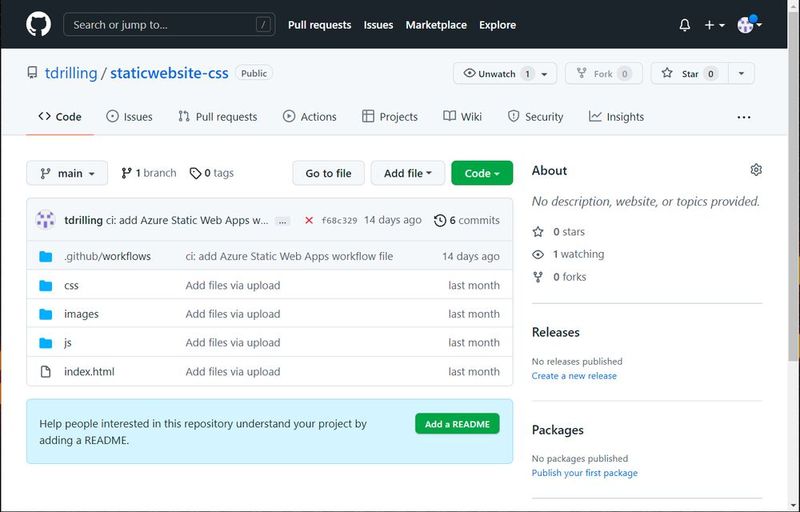Open the .github/workflows folder

pos(107,256)
